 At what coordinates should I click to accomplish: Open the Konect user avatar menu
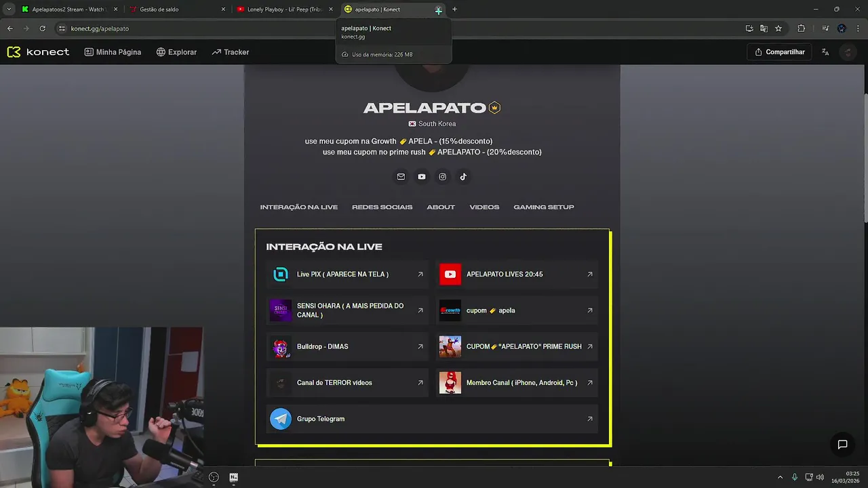(848, 52)
